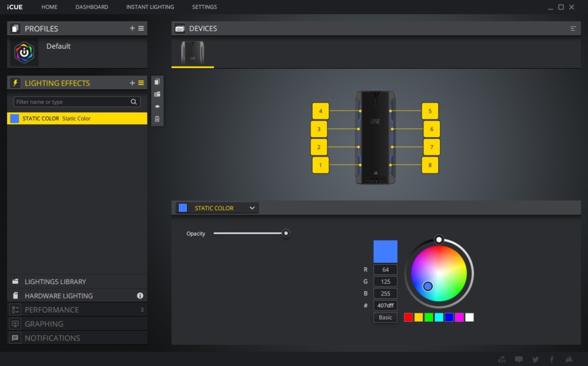Expand the Lightings Library section

click(77, 281)
